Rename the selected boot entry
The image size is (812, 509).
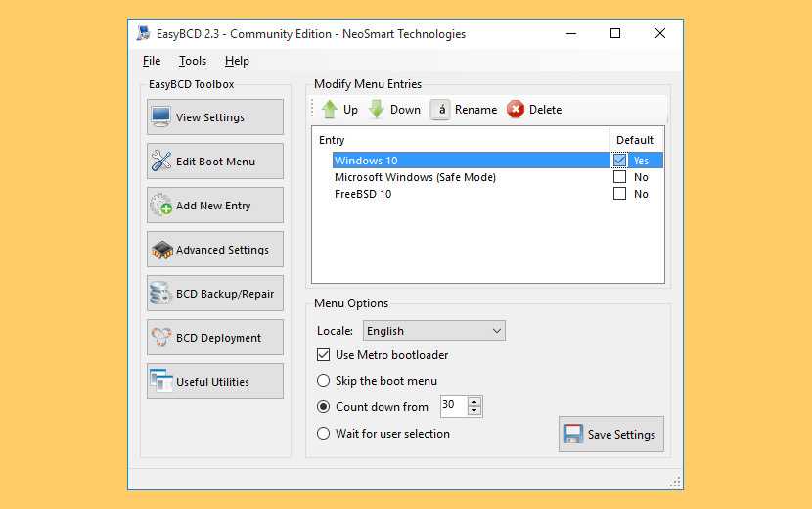pos(464,110)
